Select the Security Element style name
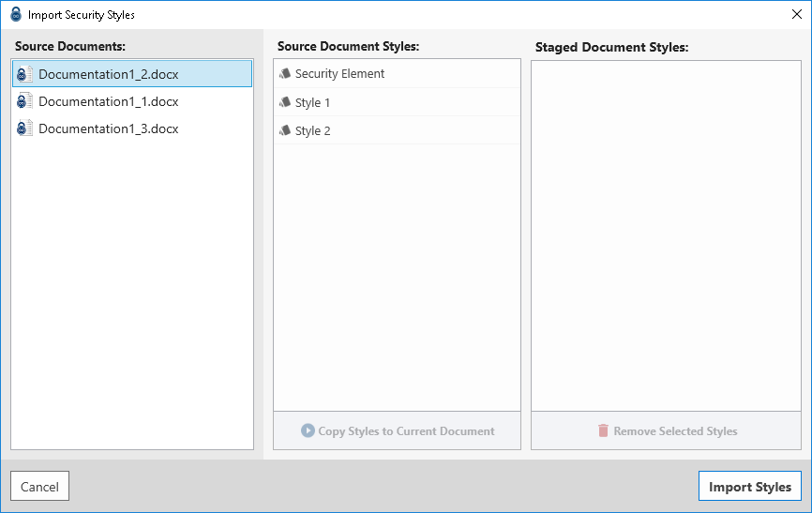Viewport: 812px width, 513px height. [x=339, y=74]
